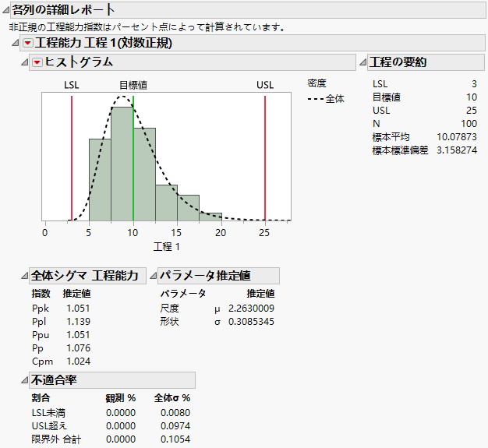Image resolution: width=488 pixels, height=448 pixels.
Task: Click the 目標値 value 10 in summary
Action: click(x=472, y=97)
